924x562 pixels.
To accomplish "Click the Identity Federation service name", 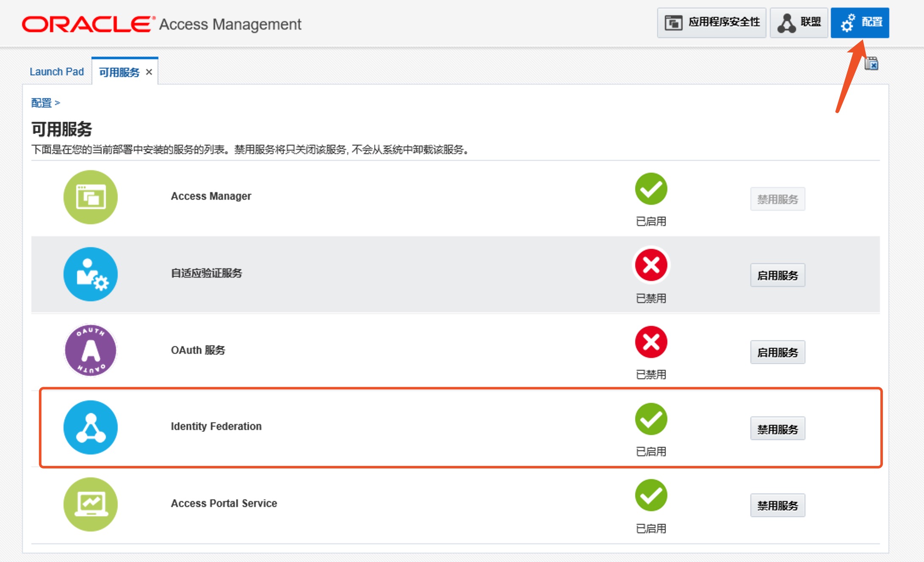I will [x=216, y=426].
